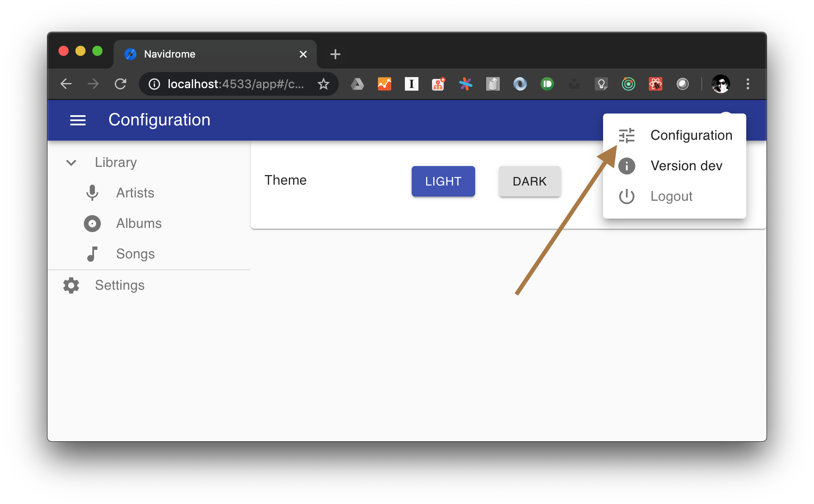
Task: Click the Configuration sliders icon
Action: pyautogui.click(x=627, y=136)
